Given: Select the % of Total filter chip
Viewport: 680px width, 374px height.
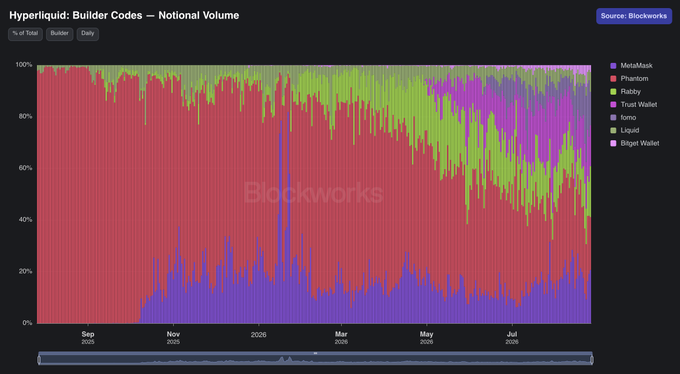Looking at the screenshot, I should [x=25, y=34].
